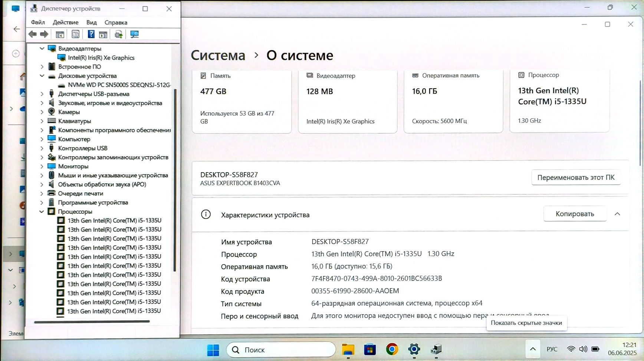The image size is (644, 361).
Task: Click the Device Manager taskbar icon
Action: (436, 349)
